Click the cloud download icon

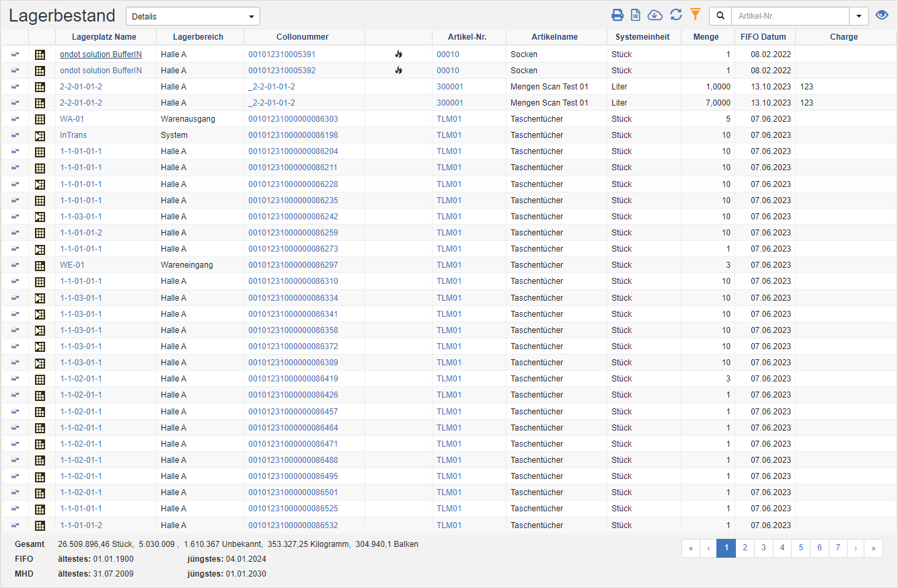654,15
